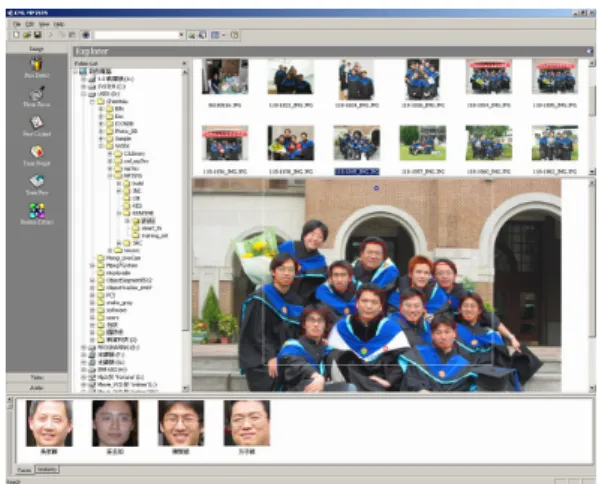Image resolution: width=599 pixels, height=484 pixels.
Task: Collapse the WORK folder node
Action: pyautogui.click(x=101, y=146)
